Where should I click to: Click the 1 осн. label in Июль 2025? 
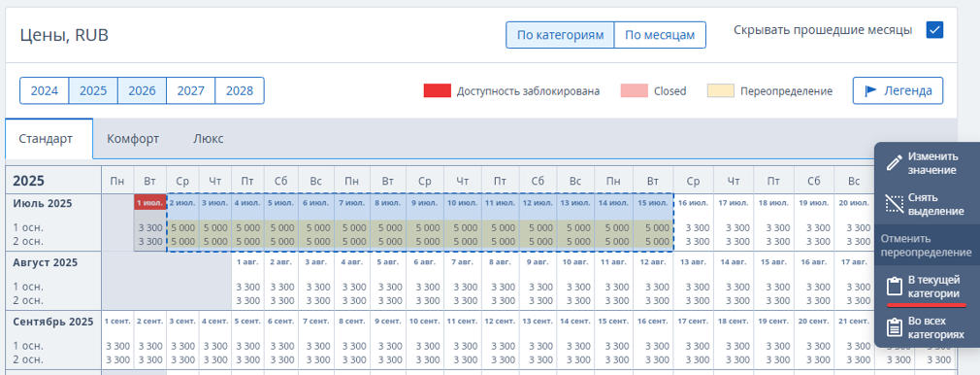[x=28, y=228]
